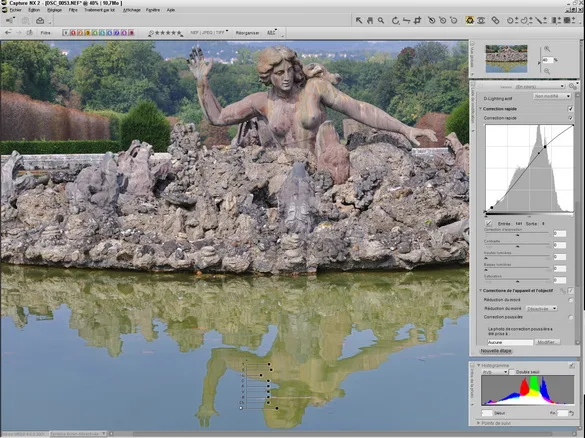This screenshot has height=438, width=585.
Task: Click the Modifier button
Action: point(547,342)
